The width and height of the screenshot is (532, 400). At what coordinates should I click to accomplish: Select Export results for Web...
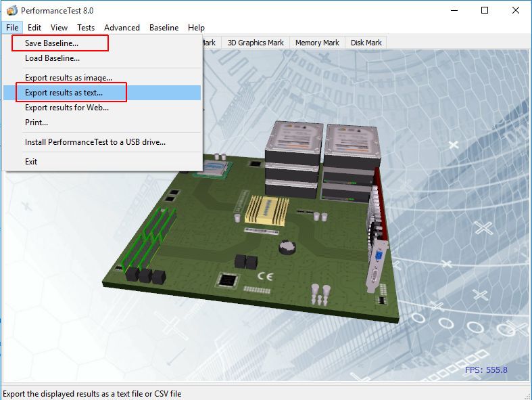coord(102,108)
